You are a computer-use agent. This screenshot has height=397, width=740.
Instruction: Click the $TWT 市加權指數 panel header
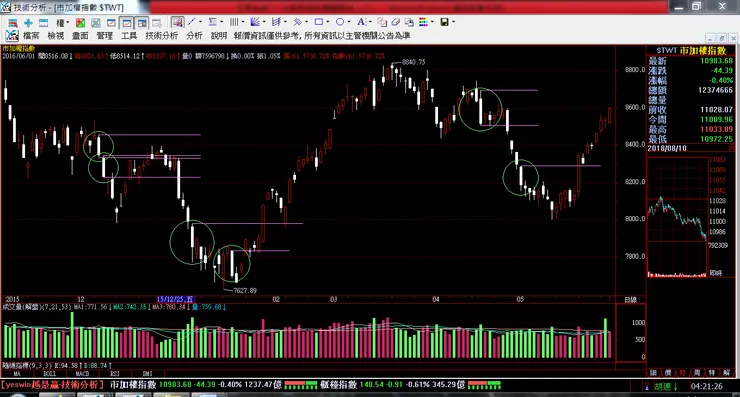690,51
